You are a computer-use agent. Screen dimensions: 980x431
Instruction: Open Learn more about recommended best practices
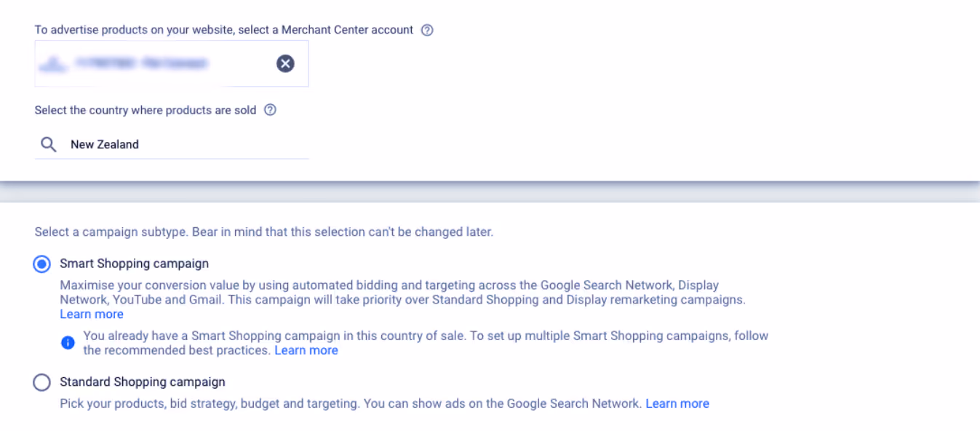306,350
